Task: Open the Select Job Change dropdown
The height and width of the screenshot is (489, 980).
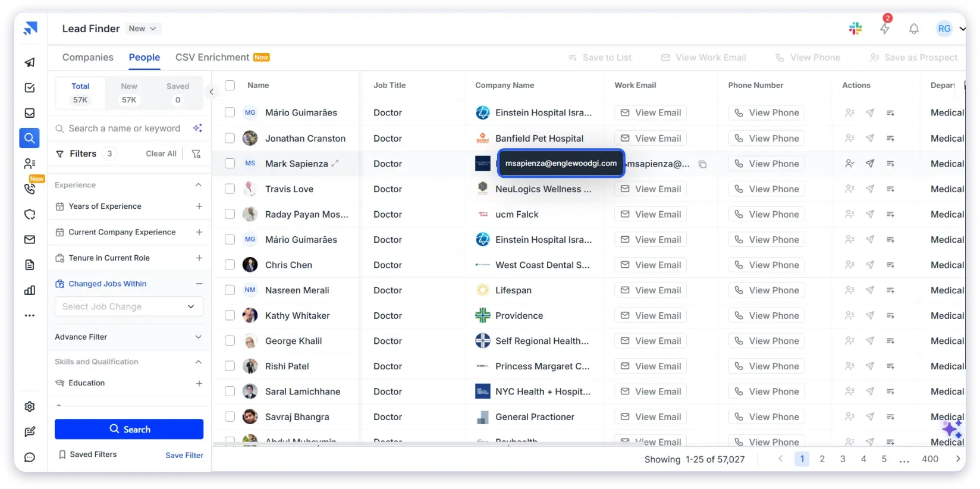Action: pos(129,306)
